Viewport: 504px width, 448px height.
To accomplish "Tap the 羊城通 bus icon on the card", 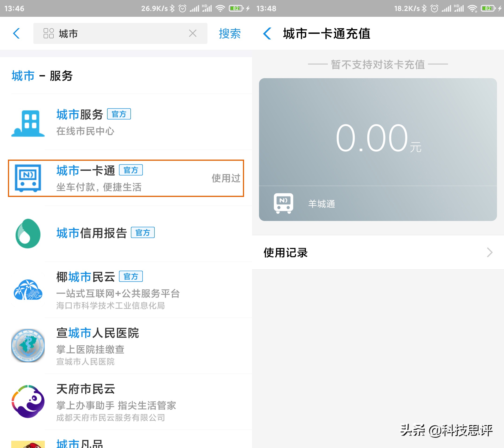I will 283,203.
